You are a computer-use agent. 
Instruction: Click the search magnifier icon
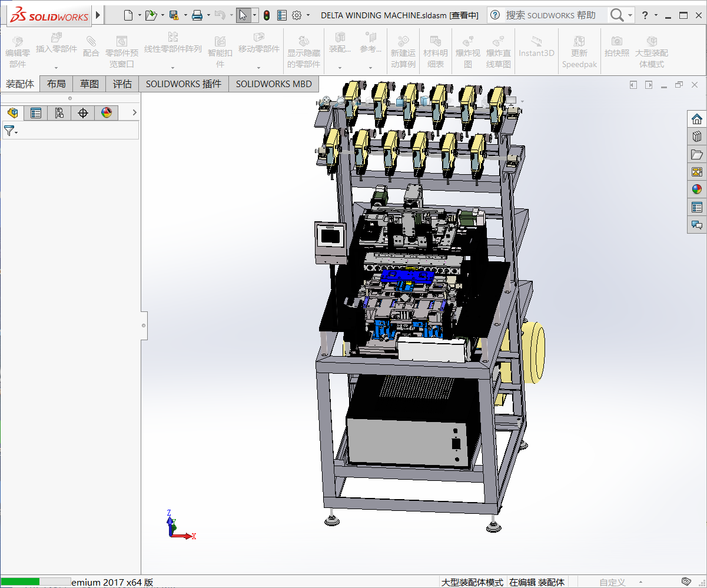[617, 15]
